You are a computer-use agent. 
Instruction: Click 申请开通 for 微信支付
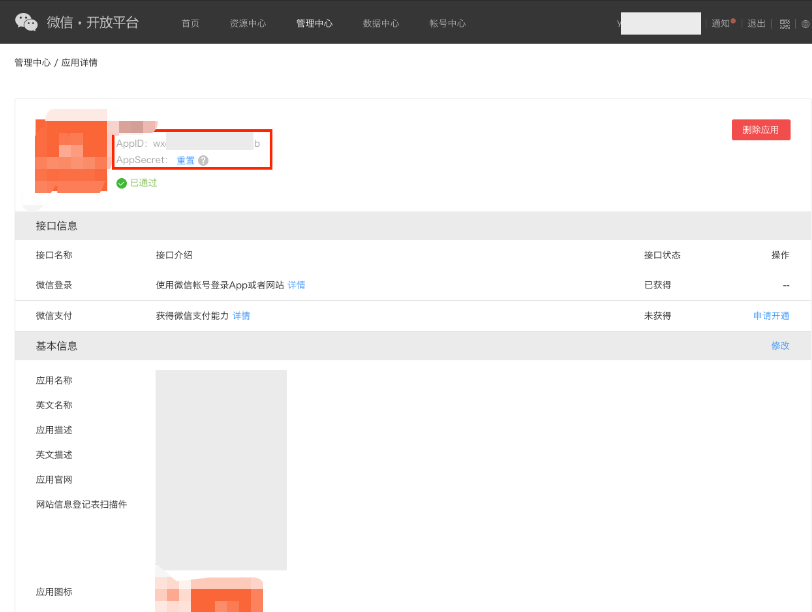tap(771, 316)
